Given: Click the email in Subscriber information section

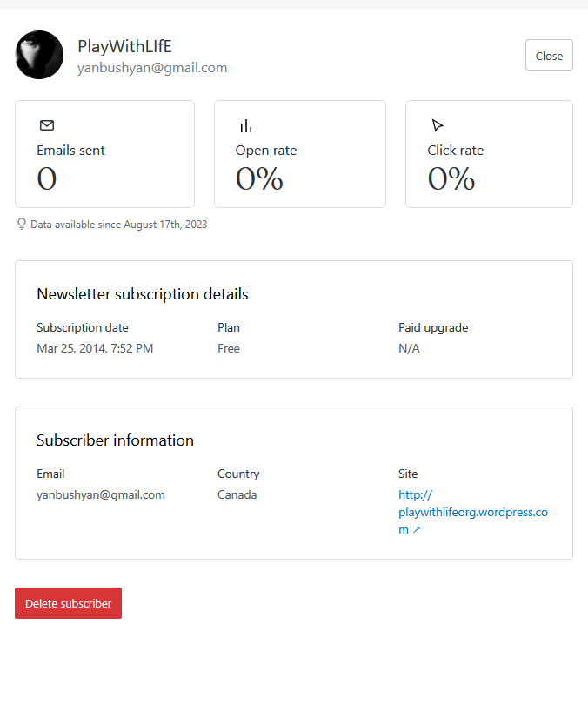Looking at the screenshot, I should pos(101,494).
